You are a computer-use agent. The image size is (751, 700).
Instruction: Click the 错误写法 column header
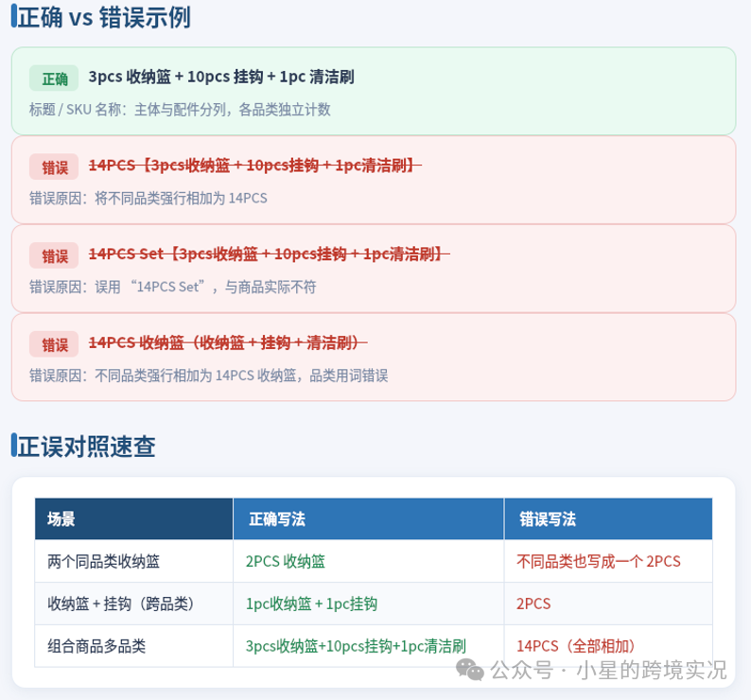(x=608, y=519)
